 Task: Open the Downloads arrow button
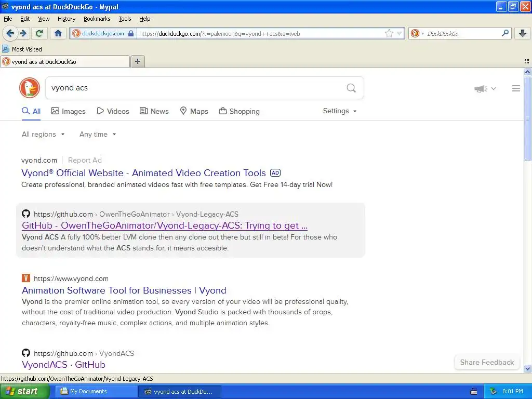tap(523, 33)
